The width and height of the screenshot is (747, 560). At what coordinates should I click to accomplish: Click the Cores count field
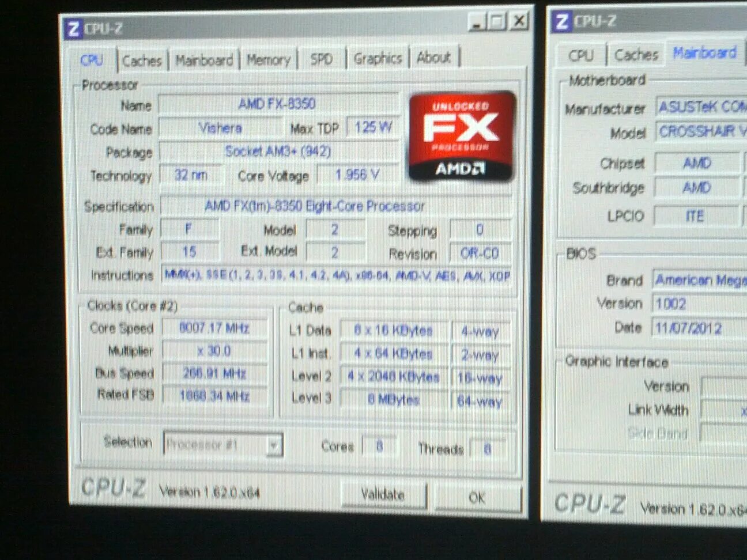(x=379, y=447)
